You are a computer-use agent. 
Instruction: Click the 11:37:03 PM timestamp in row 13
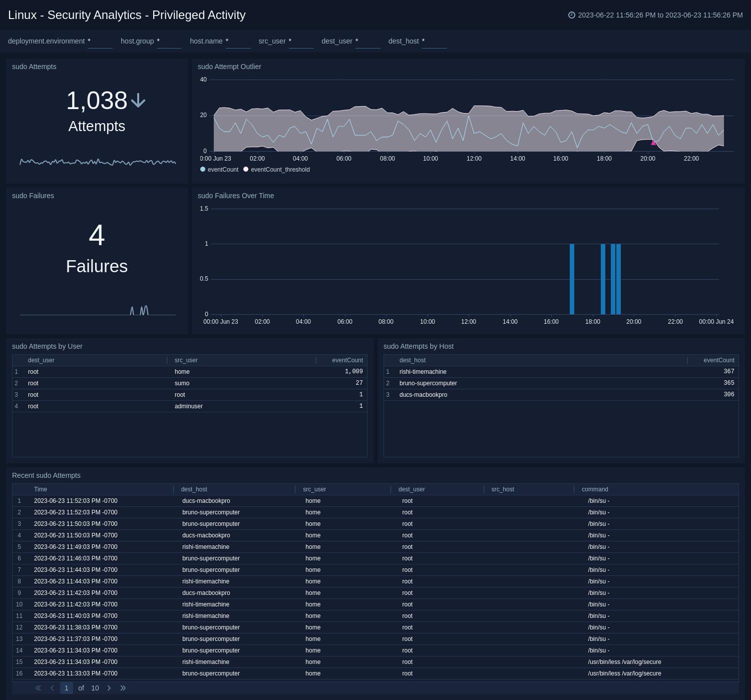coord(76,639)
